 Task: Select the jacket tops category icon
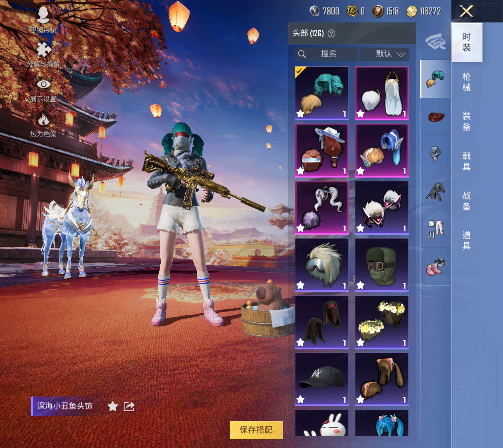(x=435, y=192)
